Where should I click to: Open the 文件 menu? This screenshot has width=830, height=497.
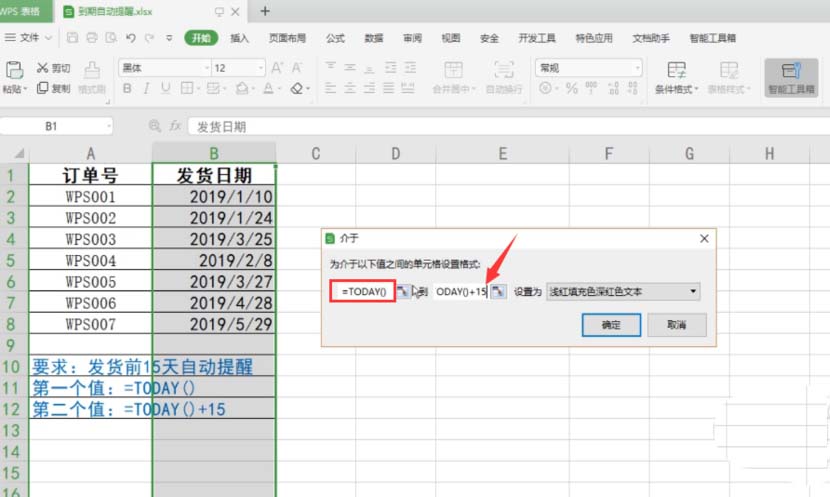[x=30, y=38]
